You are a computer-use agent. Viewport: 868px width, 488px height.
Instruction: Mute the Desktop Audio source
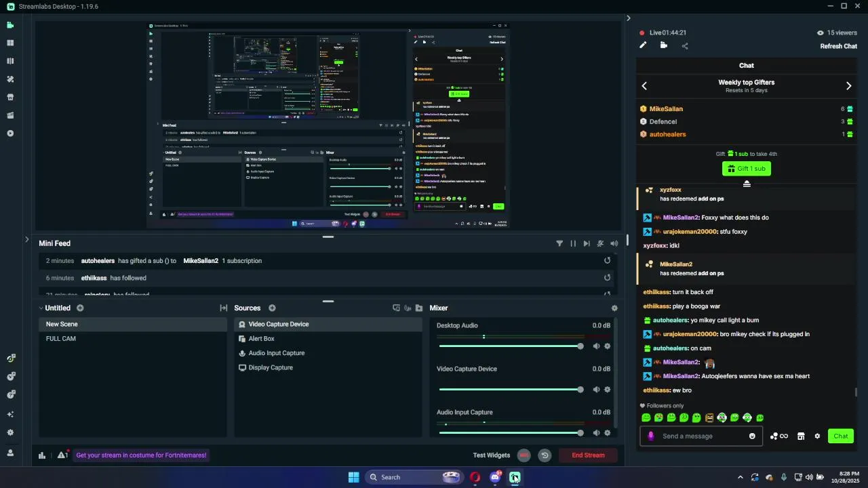(596, 346)
